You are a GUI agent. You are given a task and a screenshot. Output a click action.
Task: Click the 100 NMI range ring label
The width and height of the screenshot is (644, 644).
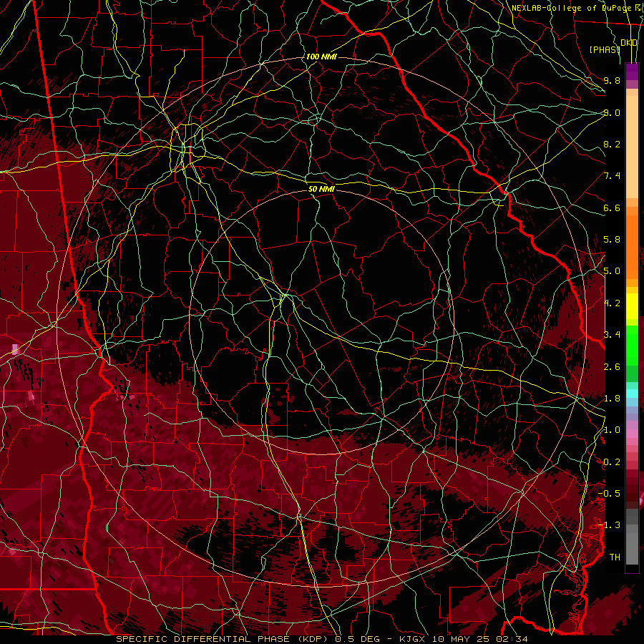[x=321, y=57]
